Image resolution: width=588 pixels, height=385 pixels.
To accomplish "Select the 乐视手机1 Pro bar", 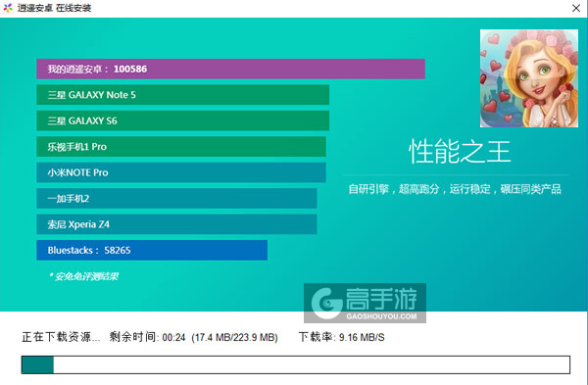I will (181, 147).
